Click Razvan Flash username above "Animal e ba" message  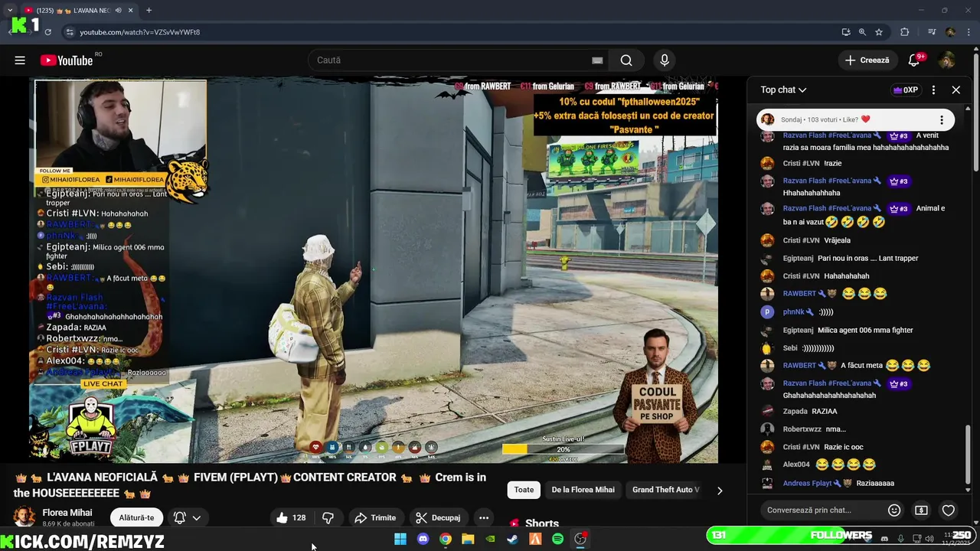[827, 208]
